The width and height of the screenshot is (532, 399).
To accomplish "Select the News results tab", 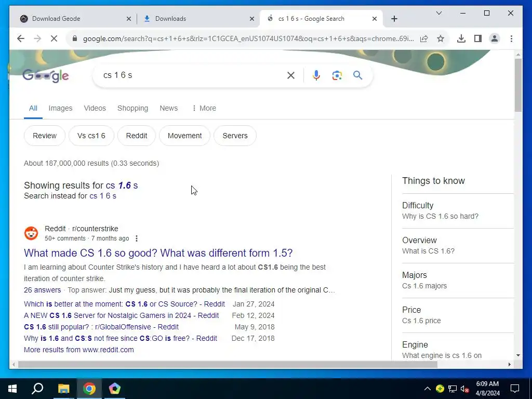I will [x=169, y=108].
